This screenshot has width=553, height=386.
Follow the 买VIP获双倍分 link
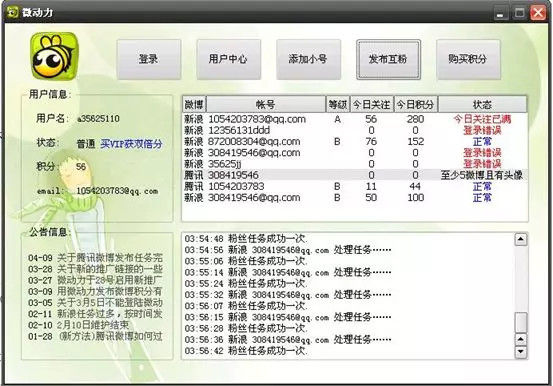coord(131,144)
